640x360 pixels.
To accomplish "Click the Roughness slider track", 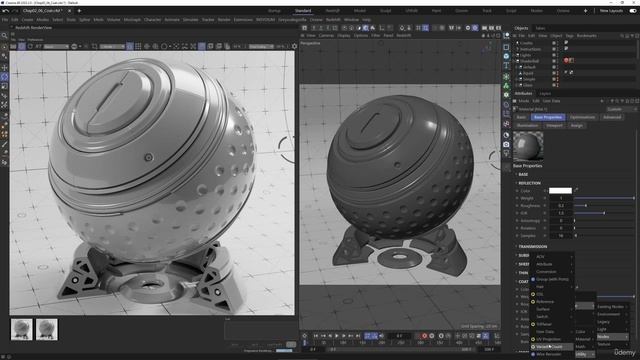I will (604, 206).
